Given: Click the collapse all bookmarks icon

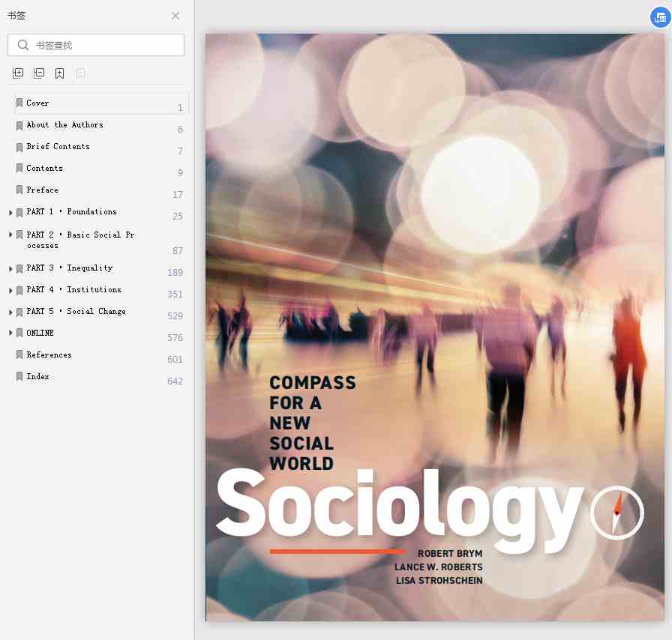Looking at the screenshot, I should [x=38, y=73].
